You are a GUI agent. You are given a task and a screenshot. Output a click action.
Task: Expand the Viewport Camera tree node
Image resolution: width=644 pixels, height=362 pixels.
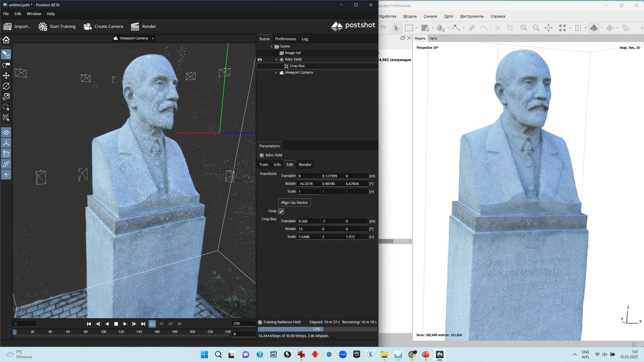point(276,73)
